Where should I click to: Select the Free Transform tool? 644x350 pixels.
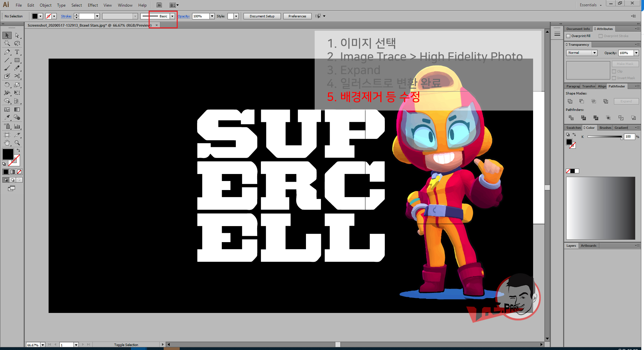(x=17, y=93)
